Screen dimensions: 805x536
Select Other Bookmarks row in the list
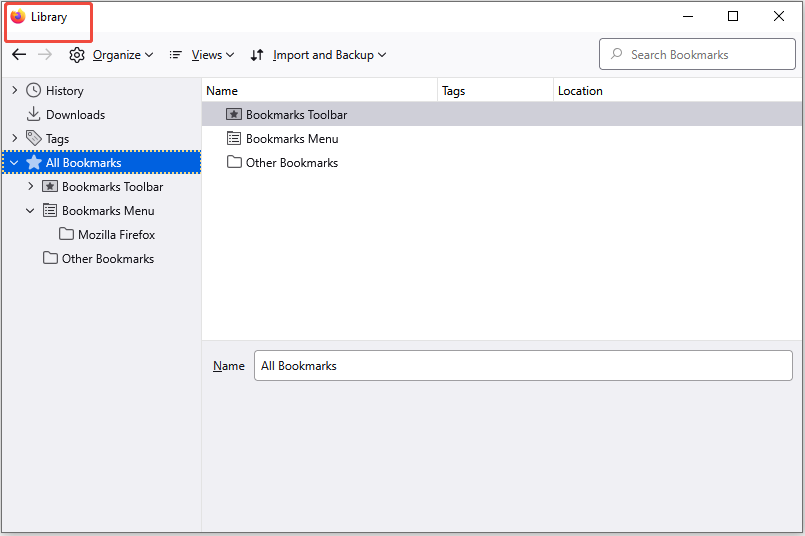pyautogui.click(x=502, y=162)
